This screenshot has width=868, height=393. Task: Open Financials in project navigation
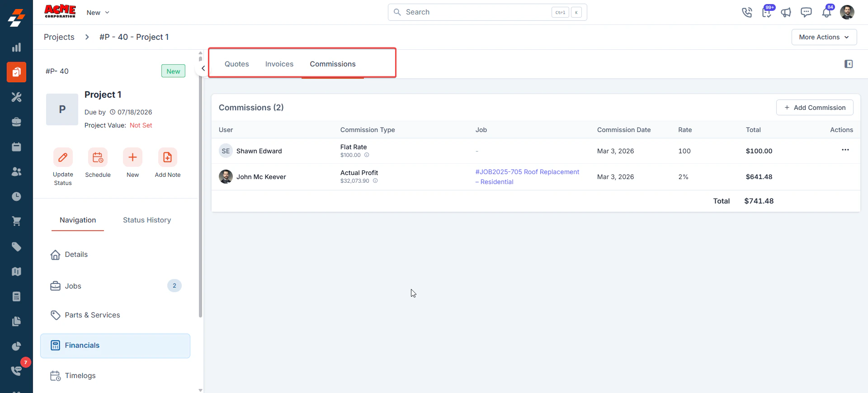pyautogui.click(x=115, y=346)
